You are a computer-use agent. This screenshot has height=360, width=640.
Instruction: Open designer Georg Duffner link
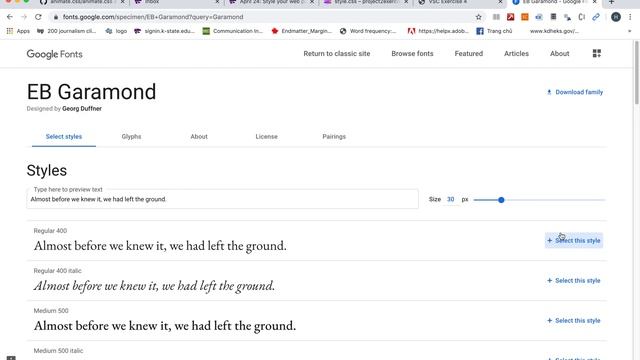point(82,109)
